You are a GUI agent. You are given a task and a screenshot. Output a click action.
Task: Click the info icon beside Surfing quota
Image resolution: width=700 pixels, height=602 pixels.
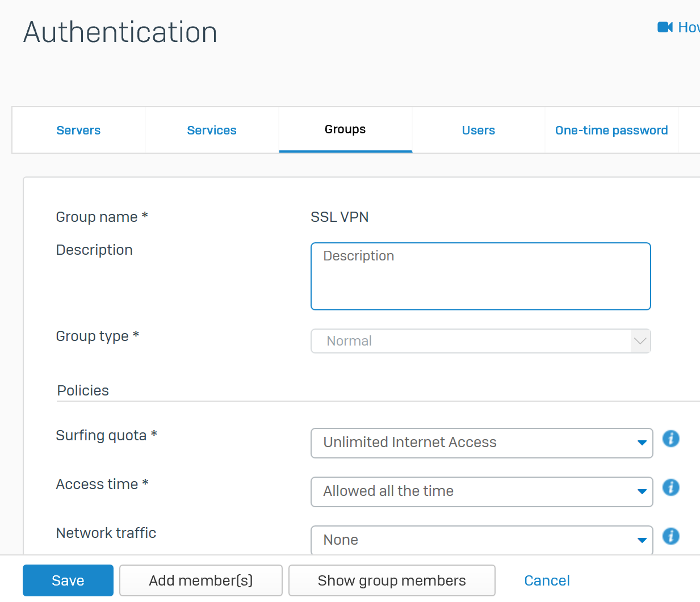pos(670,439)
